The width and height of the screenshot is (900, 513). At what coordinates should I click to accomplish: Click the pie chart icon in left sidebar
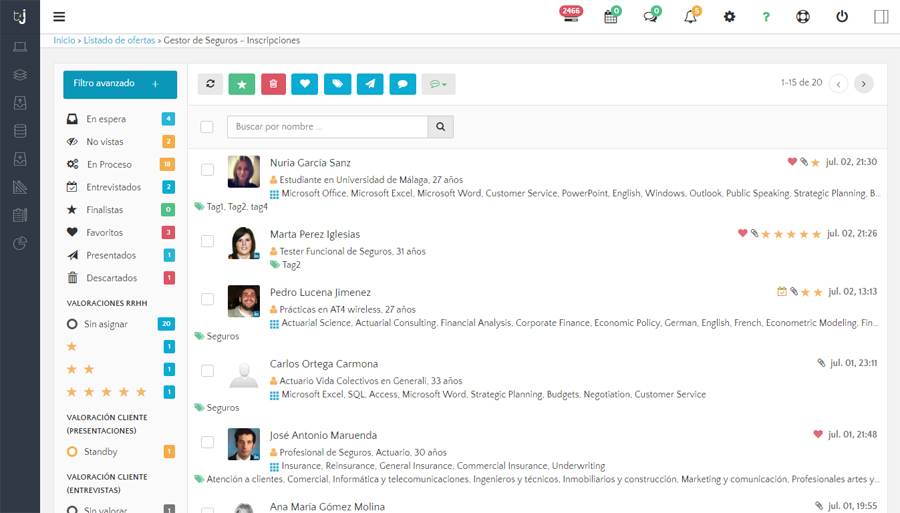tap(20, 243)
